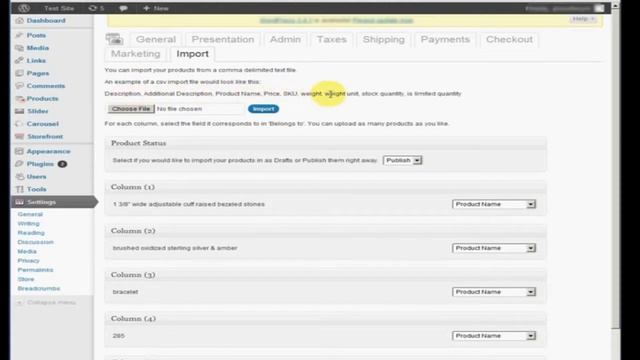640x360 pixels.
Task: Switch to the Taxes tab
Action: (332, 39)
